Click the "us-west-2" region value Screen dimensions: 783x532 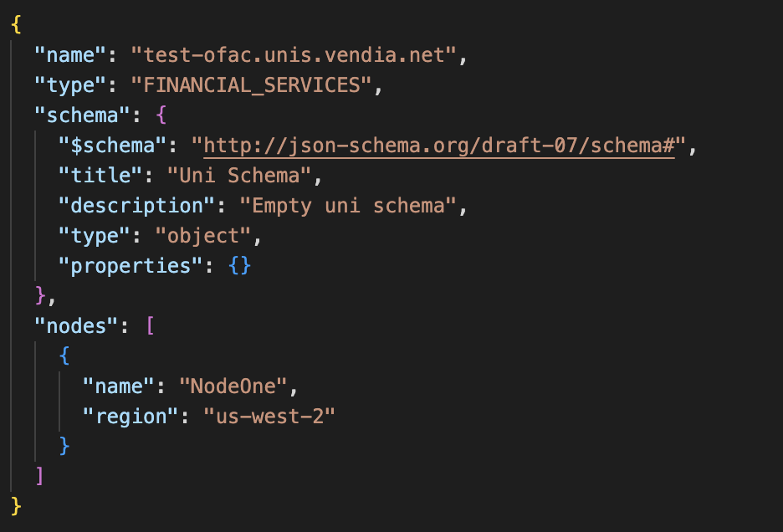coord(269,417)
